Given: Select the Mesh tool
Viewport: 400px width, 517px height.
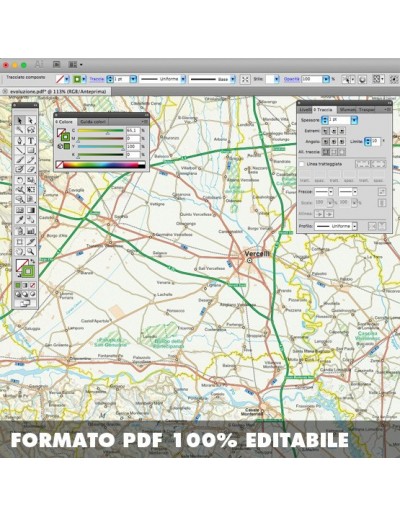Looking at the screenshot, I should coord(20,210).
